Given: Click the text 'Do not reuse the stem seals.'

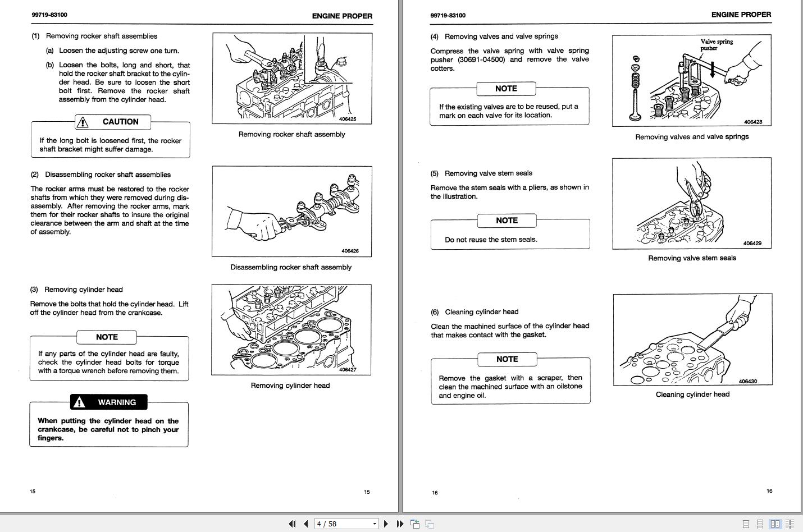Looking at the screenshot, I should point(491,240).
